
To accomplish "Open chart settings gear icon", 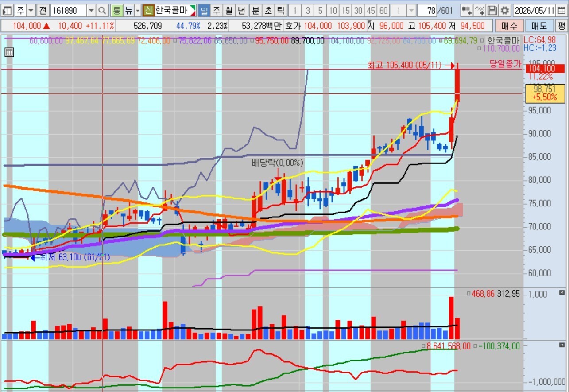I will point(505,10).
